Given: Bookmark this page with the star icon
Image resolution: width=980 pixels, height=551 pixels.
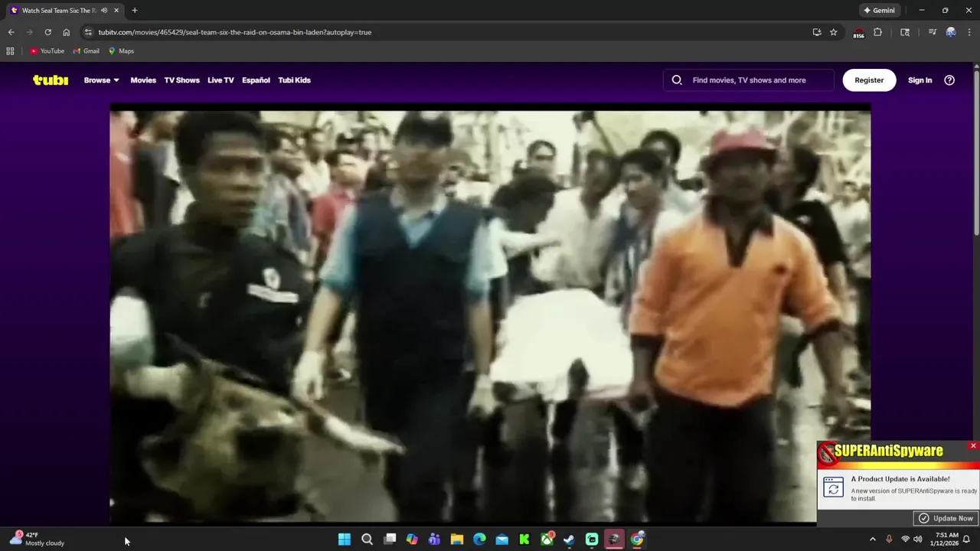Looking at the screenshot, I should [x=833, y=32].
